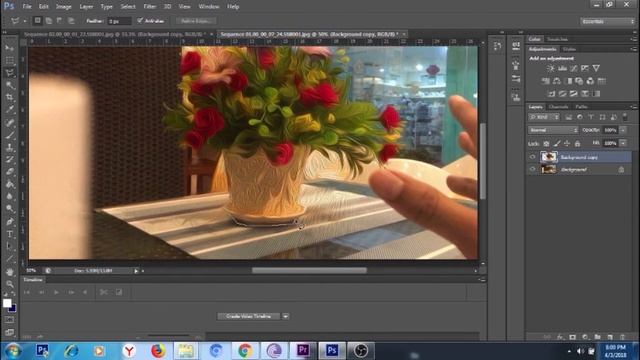This screenshot has width=640, height=360.
Task: Select the Polygonal Lasso tool in toolbox
Action: (x=10, y=73)
